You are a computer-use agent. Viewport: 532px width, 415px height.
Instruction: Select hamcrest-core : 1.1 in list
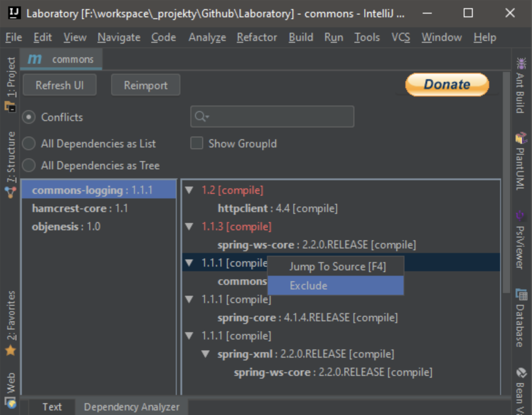coord(99,208)
